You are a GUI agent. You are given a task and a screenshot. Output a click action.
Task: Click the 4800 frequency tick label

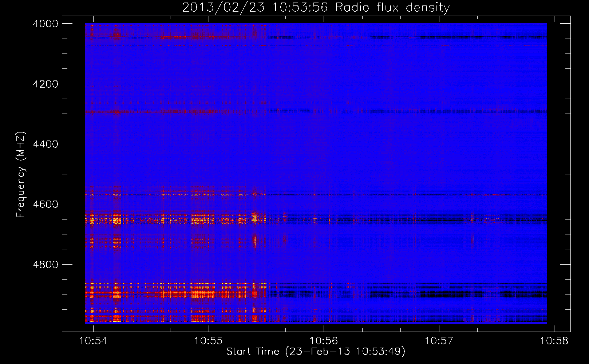(x=46, y=265)
